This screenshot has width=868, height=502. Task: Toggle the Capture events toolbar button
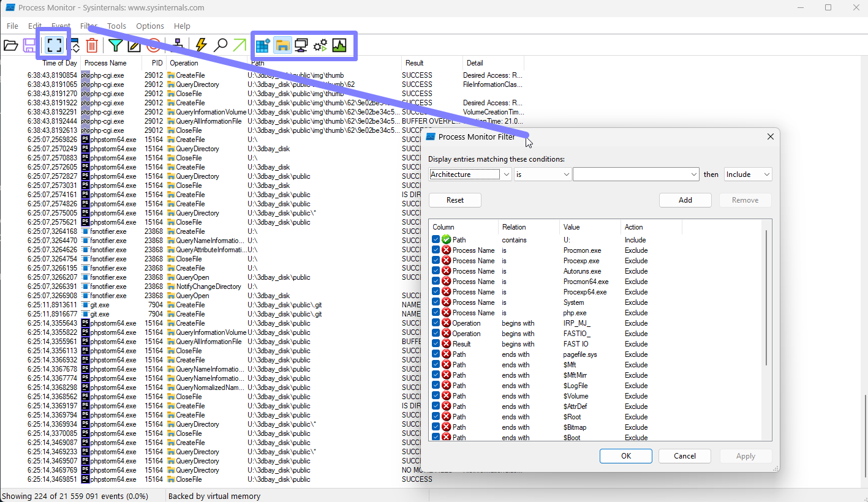pos(54,45)
